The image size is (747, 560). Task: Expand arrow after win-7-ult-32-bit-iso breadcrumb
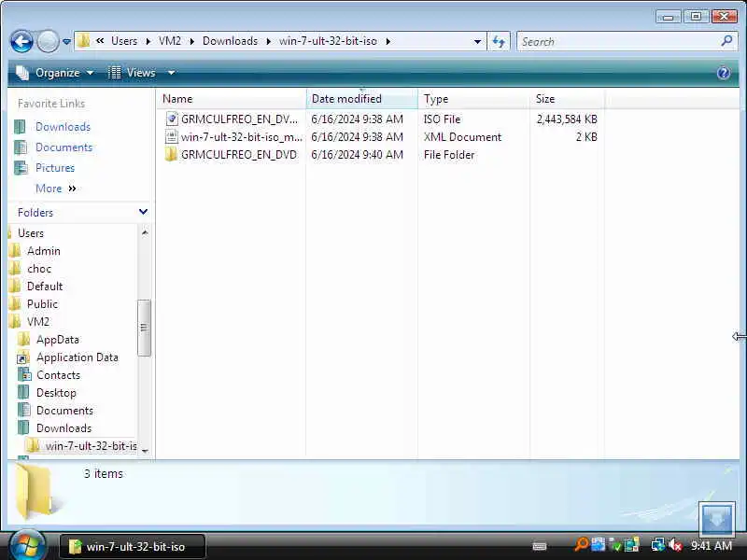coord(388,41)
